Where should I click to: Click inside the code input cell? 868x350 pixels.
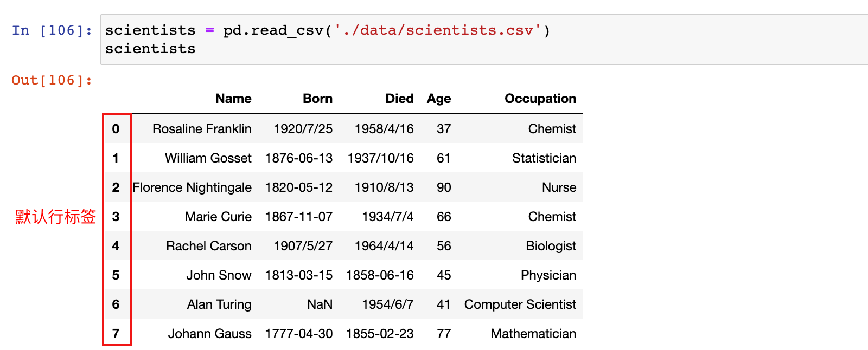pyautogui.click(x=484, y=40)
